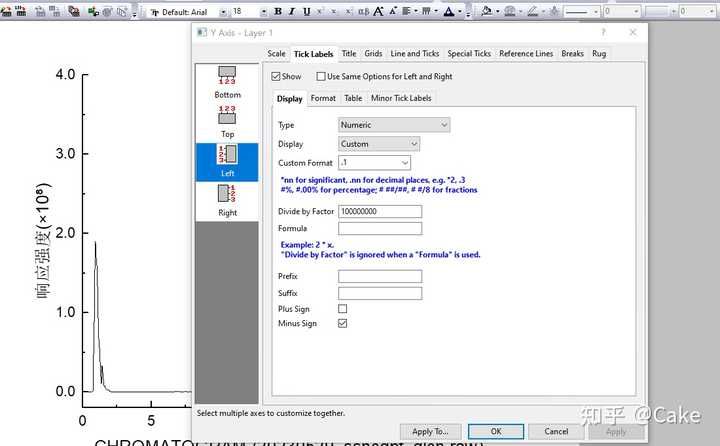Open the Display dropdown showing Custom
Viewport: 720px width, 446px height.
tap(379, 144)
